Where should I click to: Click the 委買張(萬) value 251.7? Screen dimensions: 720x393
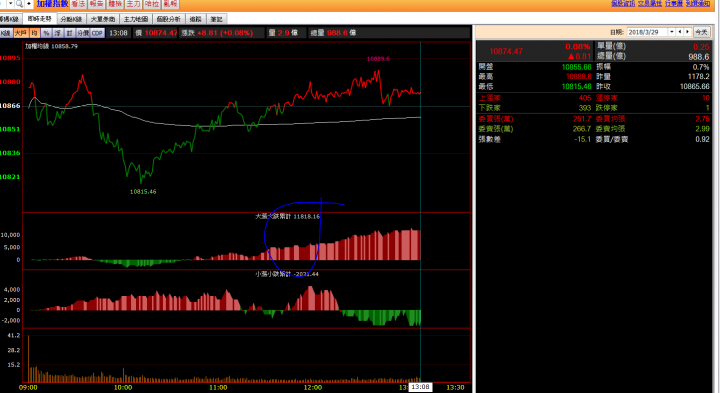click(x=582, y=119)
